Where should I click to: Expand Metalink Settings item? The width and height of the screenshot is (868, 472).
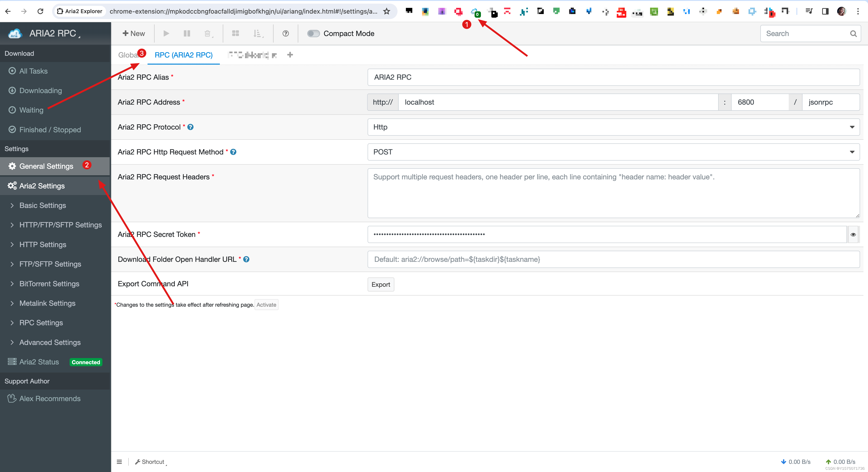[47, 303]
